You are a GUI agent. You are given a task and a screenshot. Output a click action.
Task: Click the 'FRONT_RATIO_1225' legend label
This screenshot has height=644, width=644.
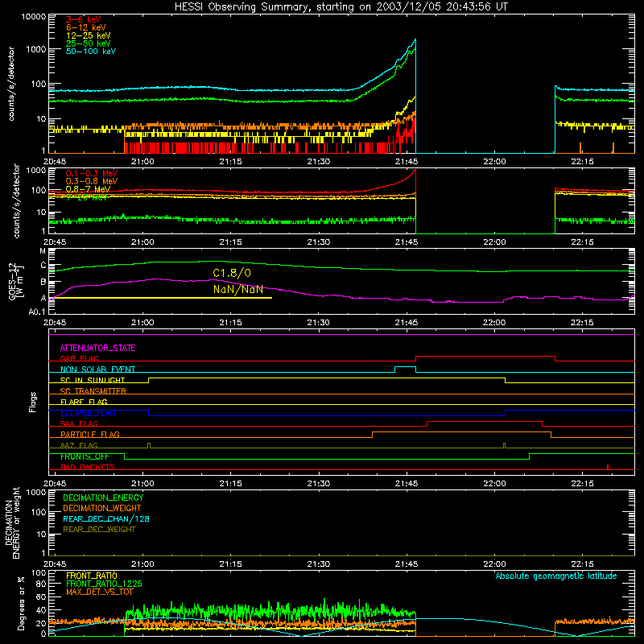pos(104,584)
